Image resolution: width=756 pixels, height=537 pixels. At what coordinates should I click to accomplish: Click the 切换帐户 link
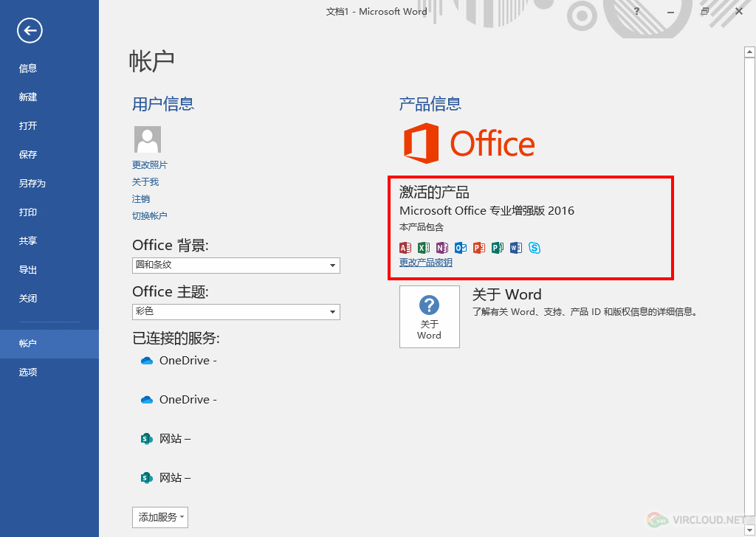click(149, 216)
